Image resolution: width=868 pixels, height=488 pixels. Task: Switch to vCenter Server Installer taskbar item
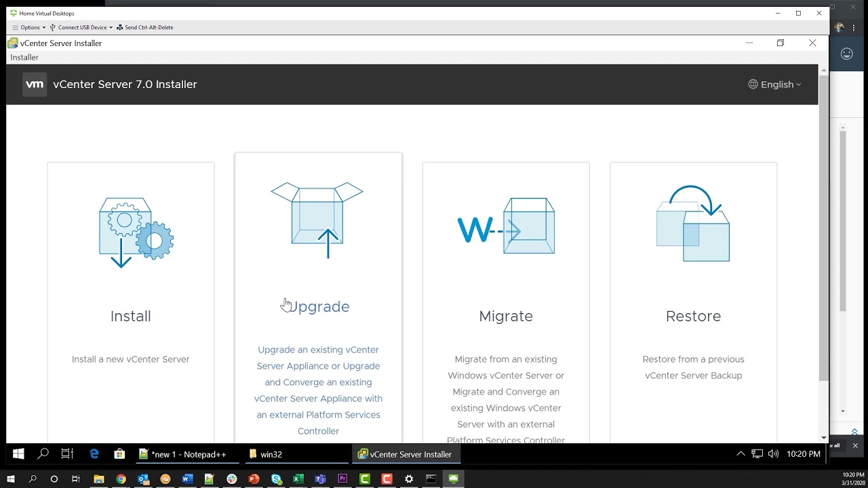pos(406,454)
